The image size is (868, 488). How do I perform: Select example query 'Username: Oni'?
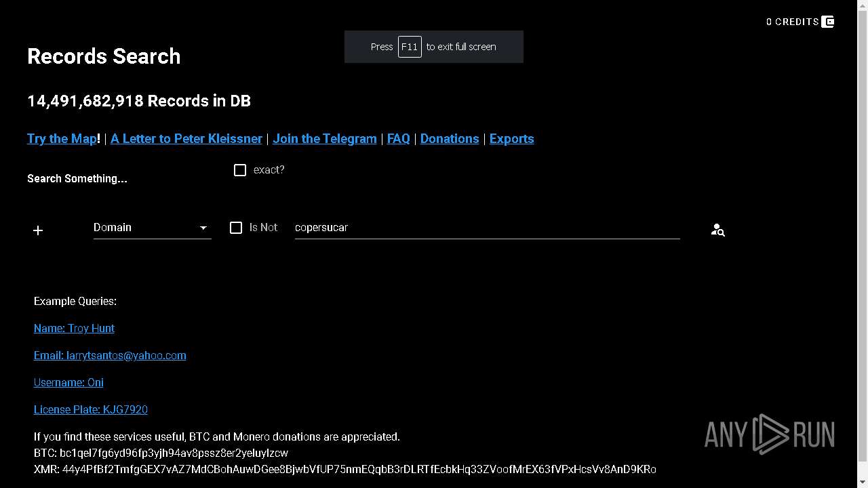pos(68,382)
